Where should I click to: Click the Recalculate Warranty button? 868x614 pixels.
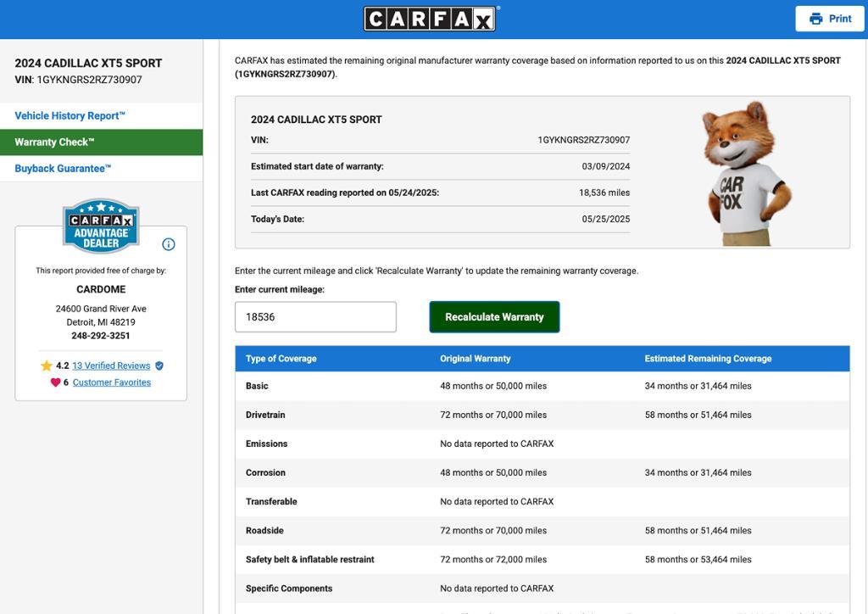[x=494, y=316]
